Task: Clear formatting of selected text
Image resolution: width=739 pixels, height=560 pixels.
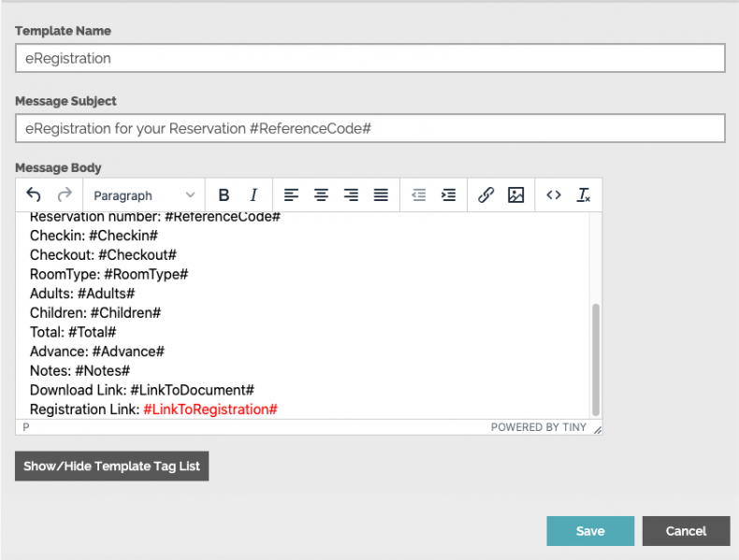Action: pyautogui.click(x=584, y=195)
